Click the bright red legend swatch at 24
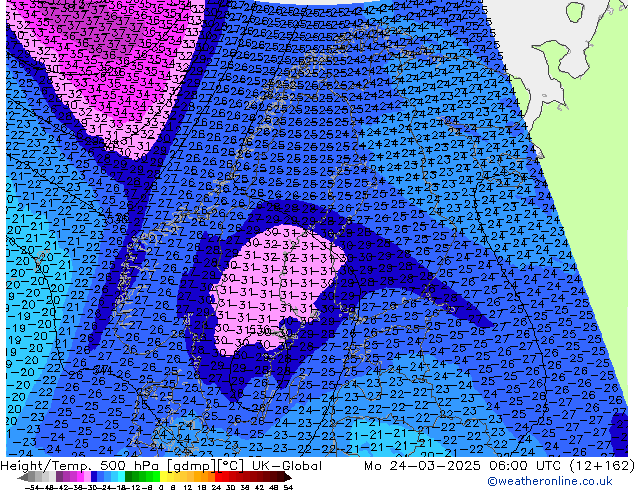Viewport: 634px width, 490px height. tap(218, 477)
